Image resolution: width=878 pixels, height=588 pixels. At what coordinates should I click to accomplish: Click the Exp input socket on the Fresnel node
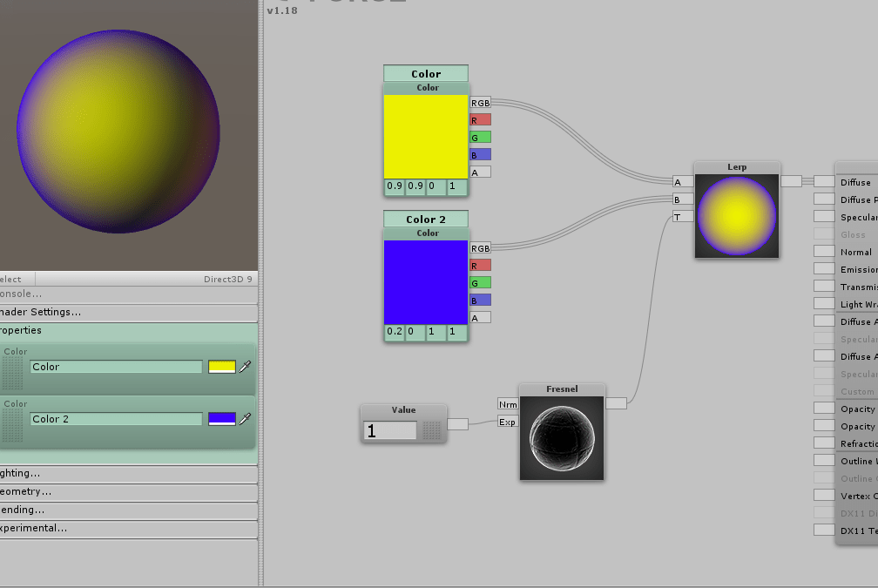(509, 422)
